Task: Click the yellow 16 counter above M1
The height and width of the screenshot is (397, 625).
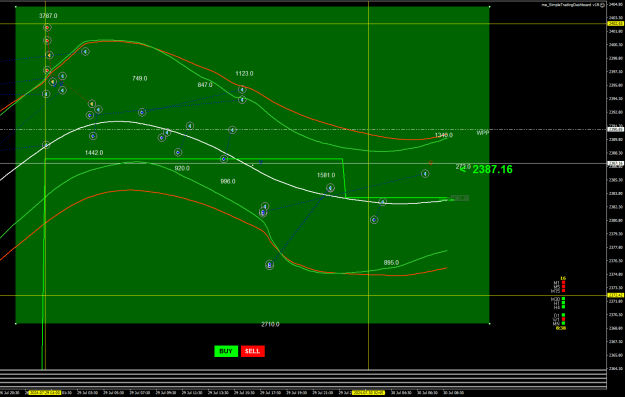Action: pyautogui.click(x=563, y=278)
